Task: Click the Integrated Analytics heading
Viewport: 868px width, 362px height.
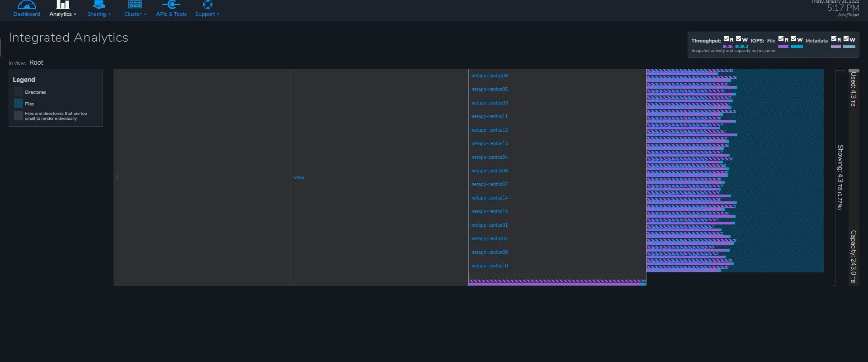Action: coord(68,37)
